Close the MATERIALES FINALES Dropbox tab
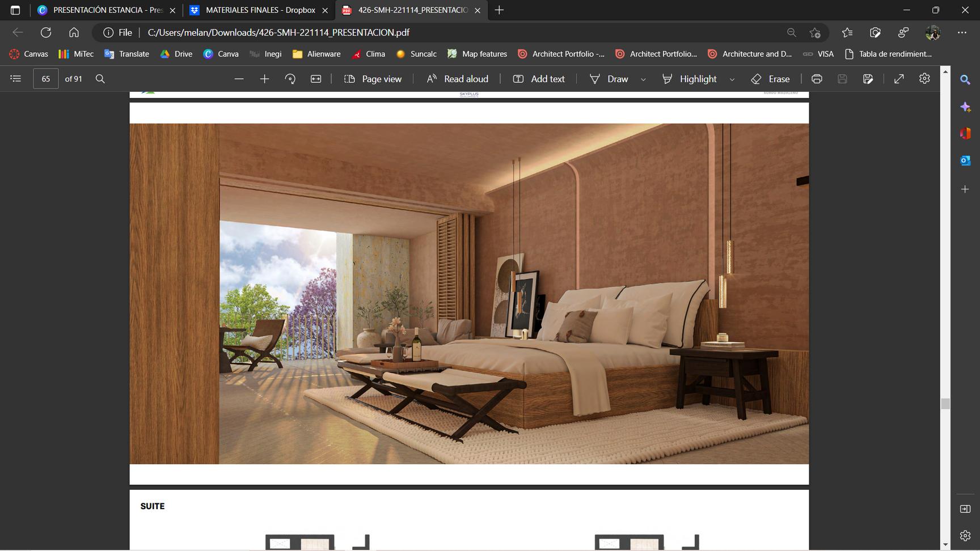Image resolution: width=980 pixels, height=551 pixels. [x=325, y=10]
